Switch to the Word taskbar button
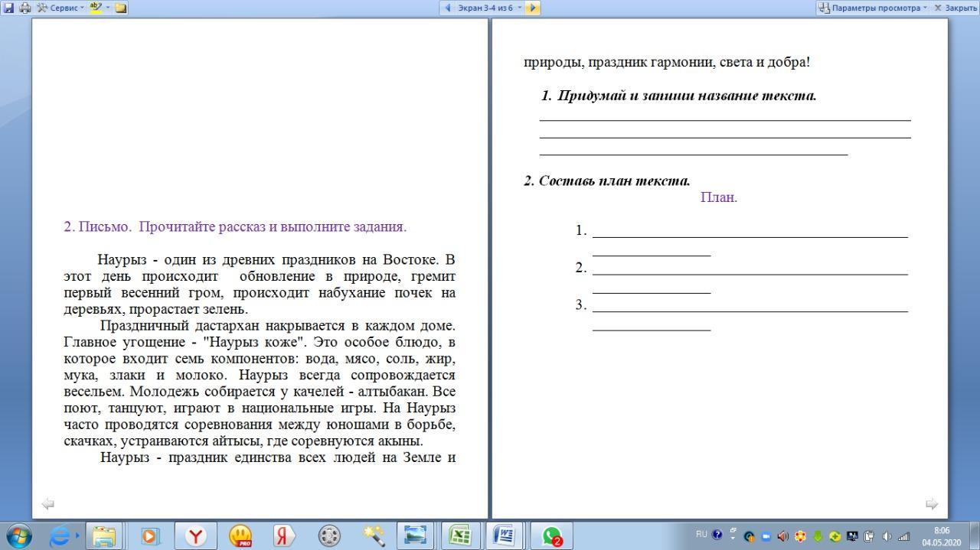 (504, 536)
